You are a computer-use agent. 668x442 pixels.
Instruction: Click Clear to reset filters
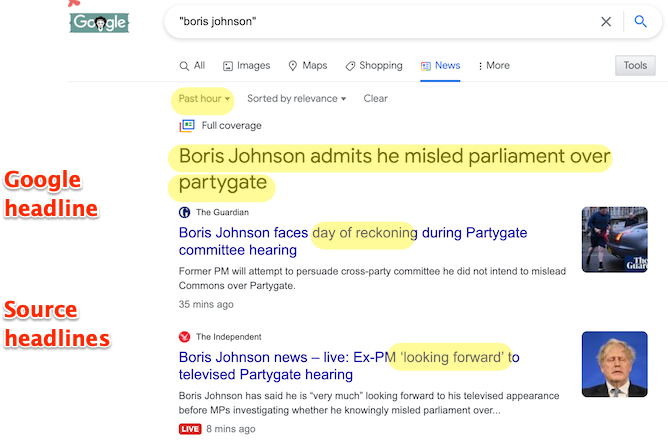tap(375, 99)
